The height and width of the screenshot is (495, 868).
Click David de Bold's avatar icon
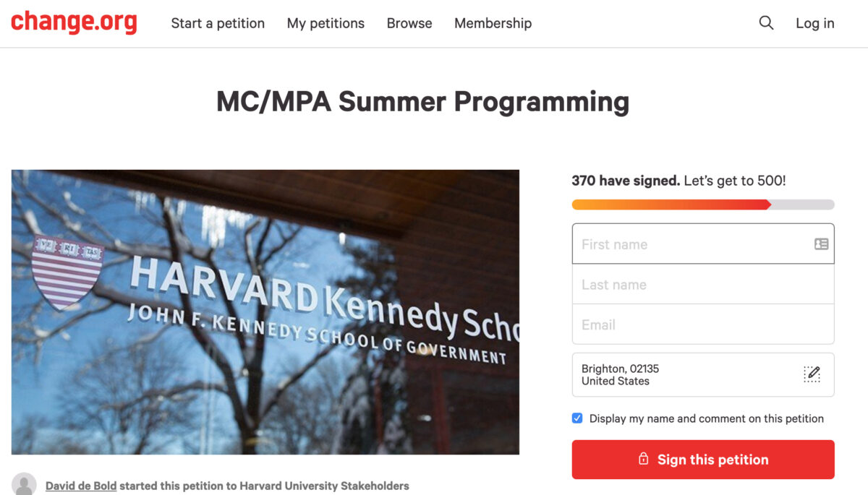click(24, 484)
